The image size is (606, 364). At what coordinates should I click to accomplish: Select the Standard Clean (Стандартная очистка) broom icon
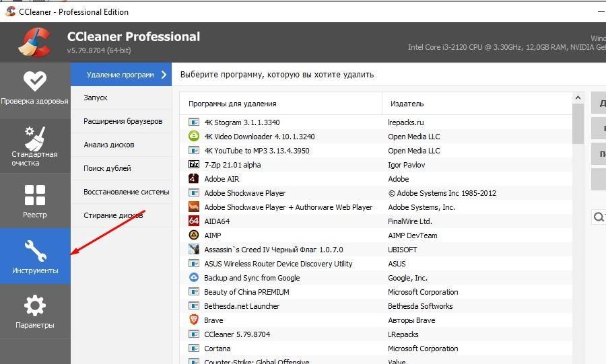point(34,138)
